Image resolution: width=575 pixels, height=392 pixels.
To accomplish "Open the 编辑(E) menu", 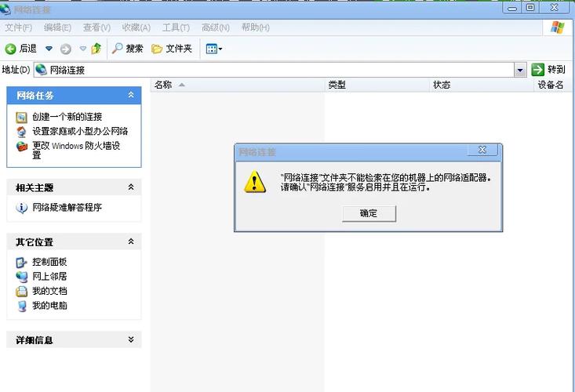I will 57,27.
